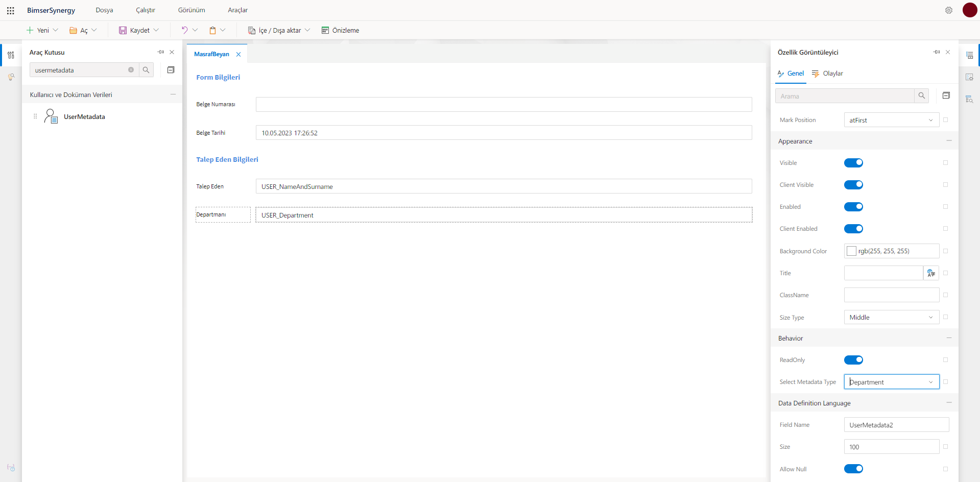Click the property viewer search icon
This screenshot has height=482, width=980.
(921, 96)
